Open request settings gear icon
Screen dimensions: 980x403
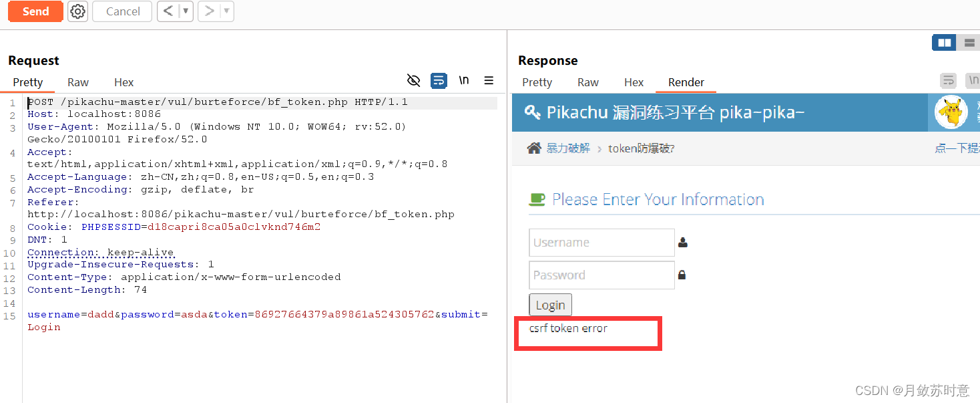pos(78,11)
